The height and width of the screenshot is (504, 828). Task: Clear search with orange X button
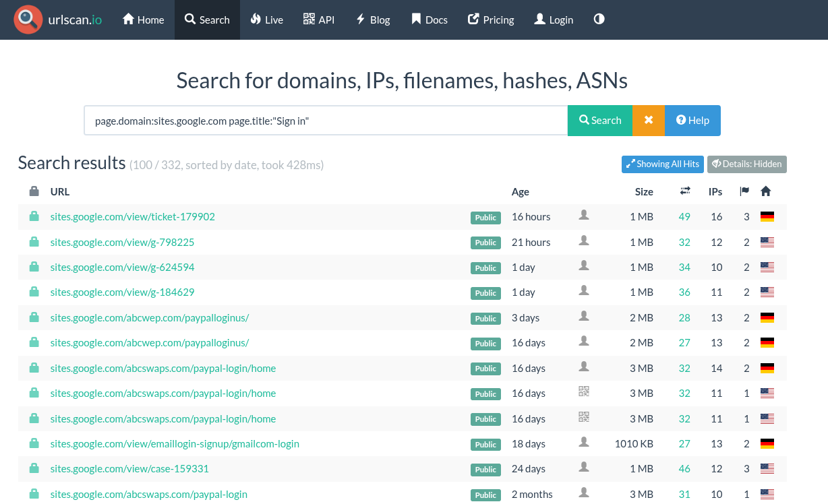[x=649, y=121]
